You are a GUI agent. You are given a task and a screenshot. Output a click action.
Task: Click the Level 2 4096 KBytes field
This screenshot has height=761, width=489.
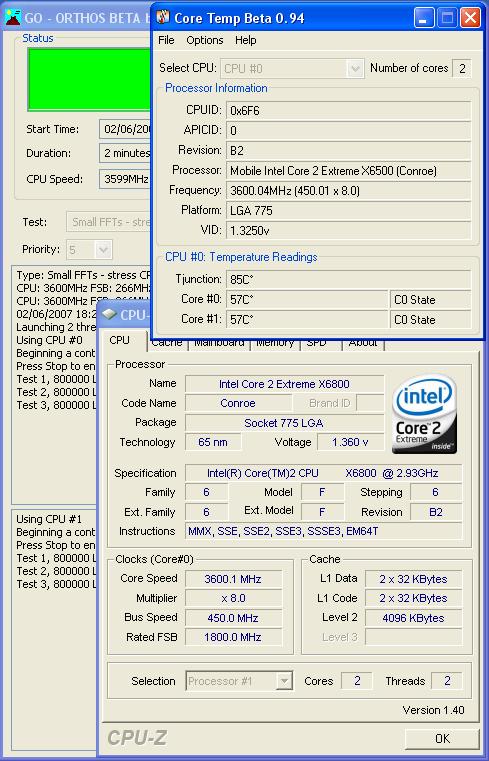coord(413,618)
